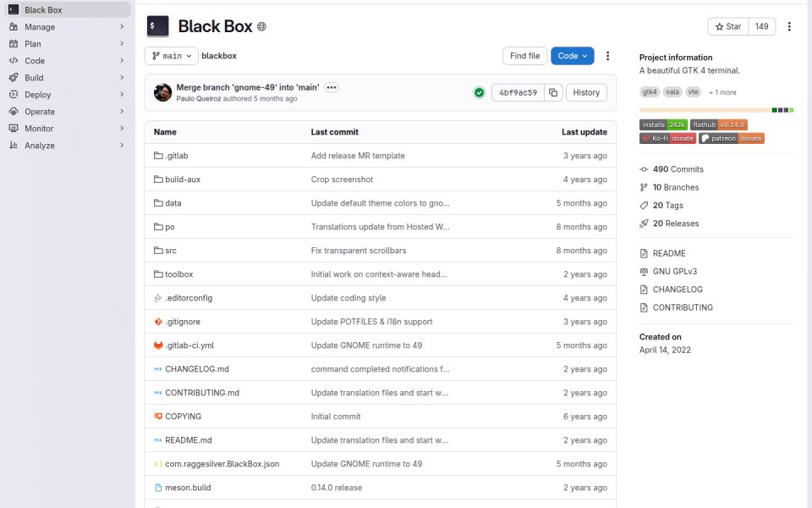Click the CHANGELOG.md markdown icon
Viewport: 812px width, 508px height.
158,369
